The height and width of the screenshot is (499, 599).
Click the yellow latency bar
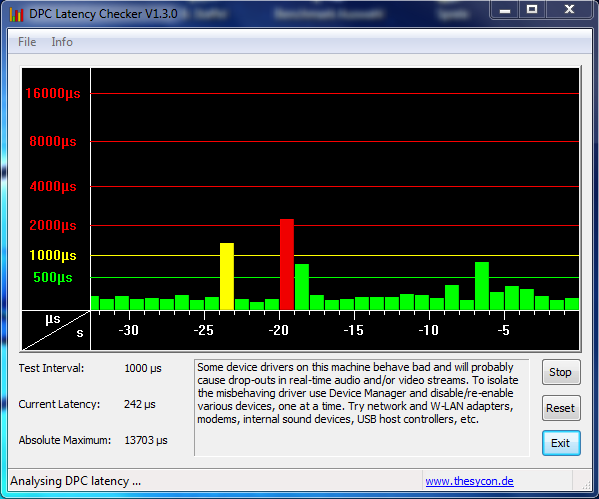click(227, 276)
